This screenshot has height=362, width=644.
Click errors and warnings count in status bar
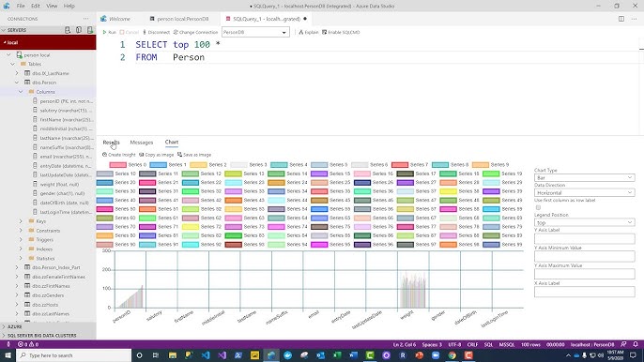(x=28, y=344)
